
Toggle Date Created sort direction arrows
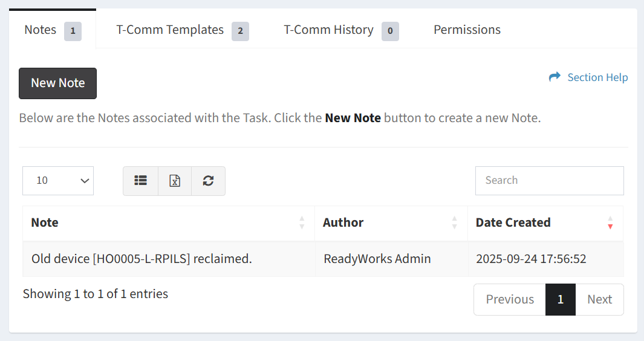point(610,222)
